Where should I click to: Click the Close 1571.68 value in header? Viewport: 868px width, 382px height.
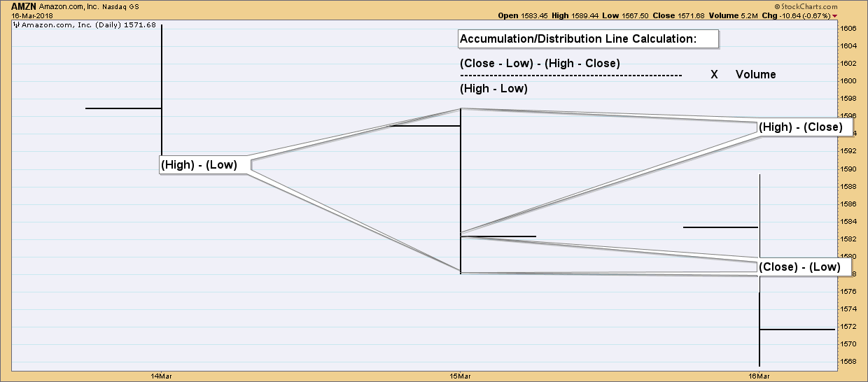(x=680, y=15)
